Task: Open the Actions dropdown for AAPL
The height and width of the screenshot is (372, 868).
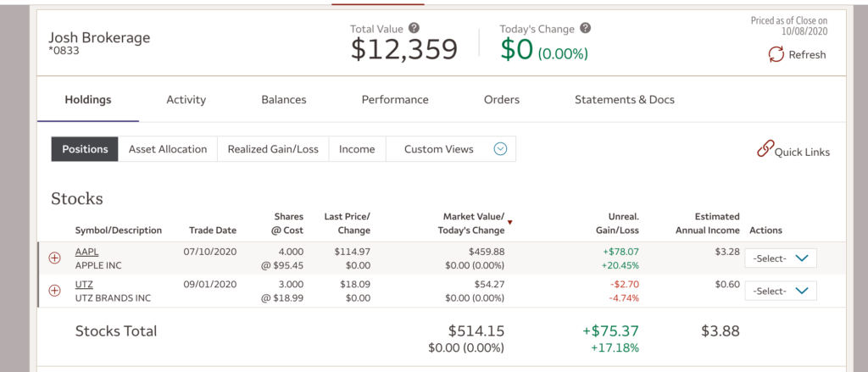Action: tap(780, 258)
